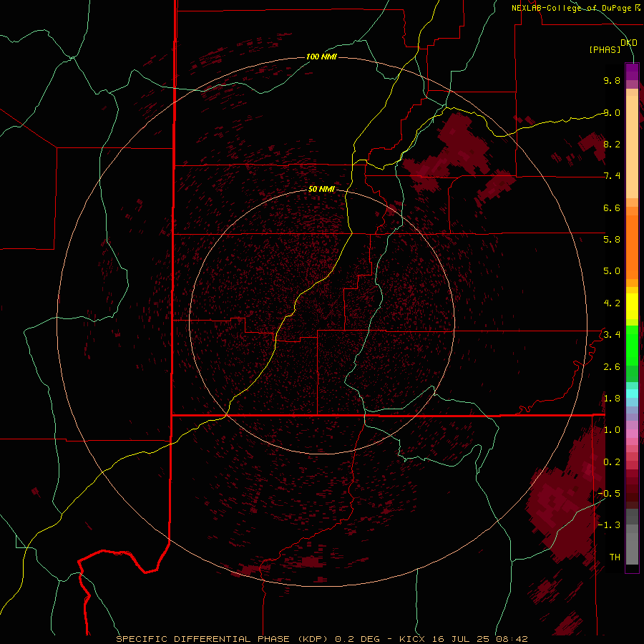Click the 16 JUL 25 date text
This screenshot has height=644, width=644.
(462, 639)
